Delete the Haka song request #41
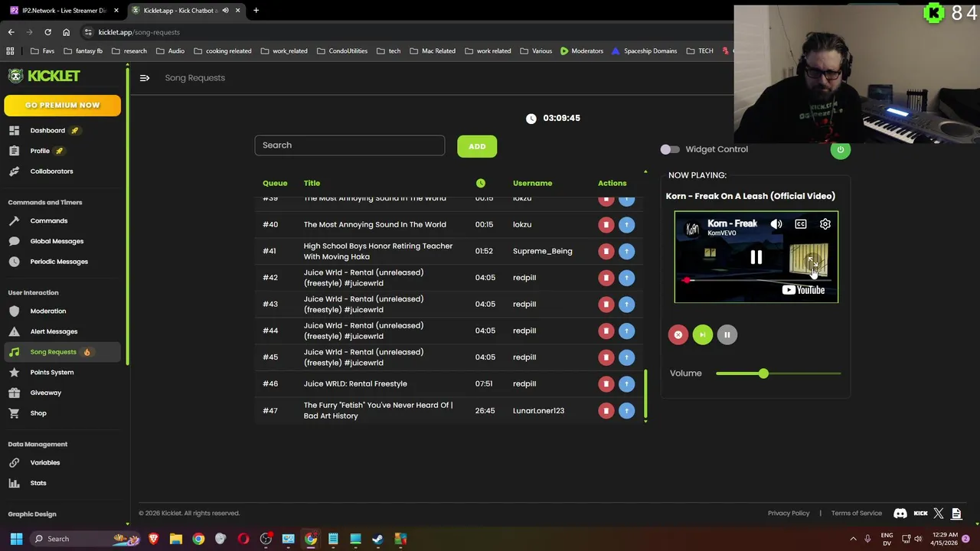Viewport: 980px width, 551px height. click(x=606, y=251)
